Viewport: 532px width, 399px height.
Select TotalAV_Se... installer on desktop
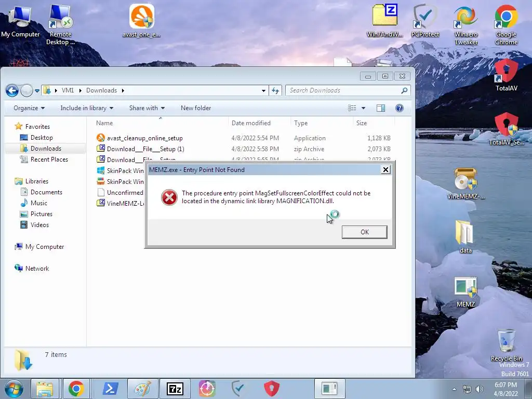(x=506, y=129)
